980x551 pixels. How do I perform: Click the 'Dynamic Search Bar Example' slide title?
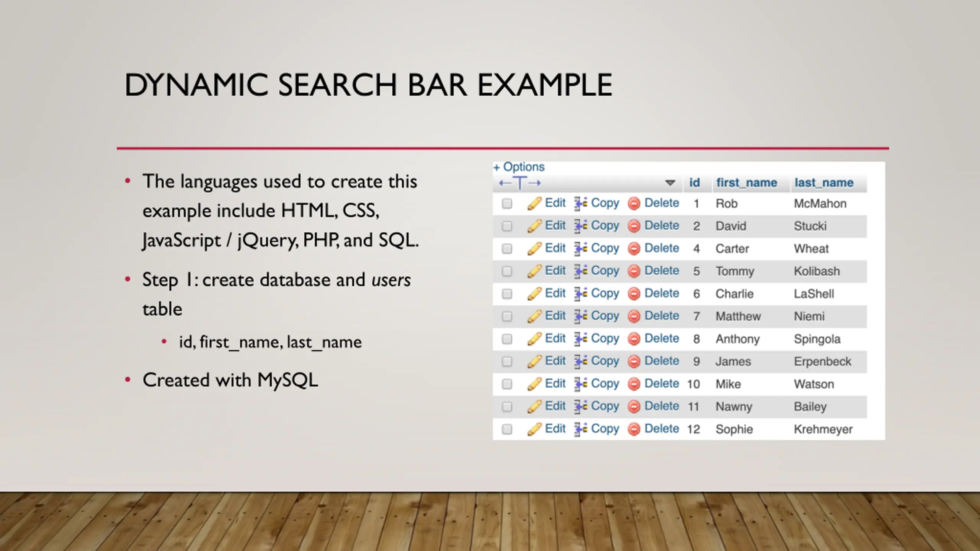[368, 85]
